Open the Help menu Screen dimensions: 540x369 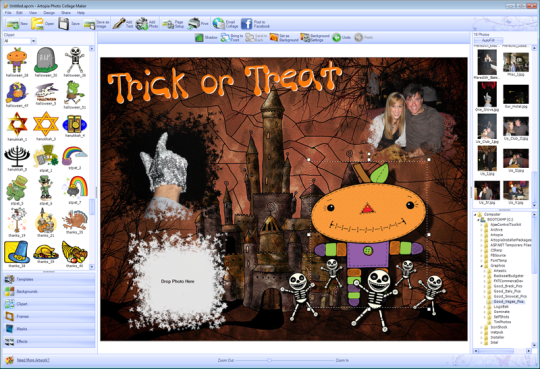click(x=81, y=13)
